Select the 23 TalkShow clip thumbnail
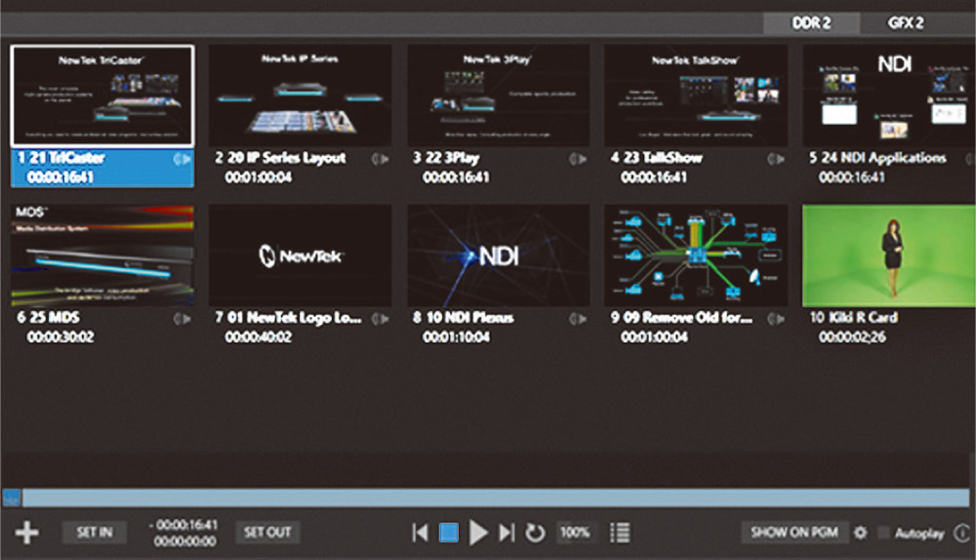Image resolution: width=976 pixels, height=560 pixels. coord(696,96)
